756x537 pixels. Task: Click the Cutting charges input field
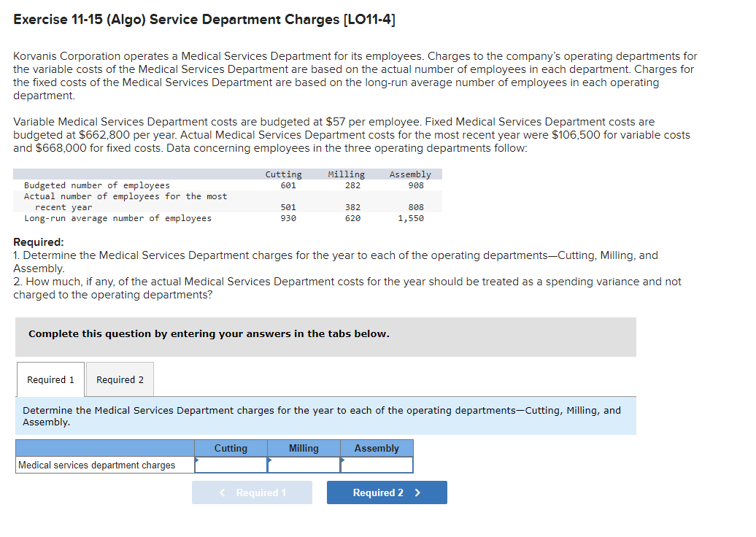click(x=232, y=464)
